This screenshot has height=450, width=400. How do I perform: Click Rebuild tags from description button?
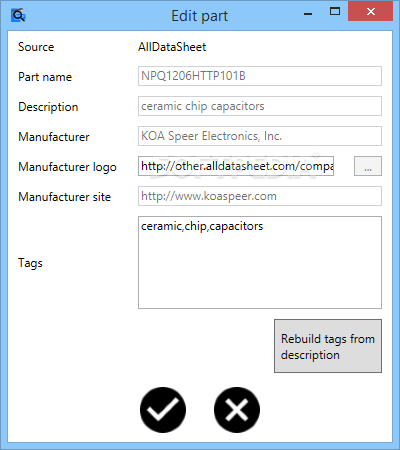328,346
